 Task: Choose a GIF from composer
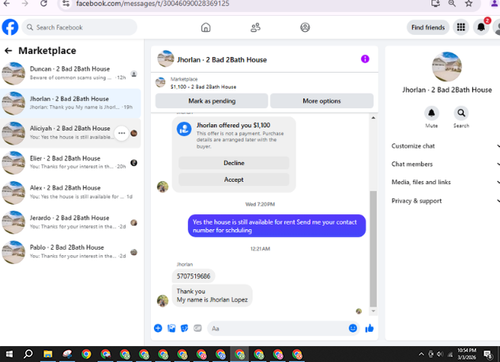click(x=198, y=328)
